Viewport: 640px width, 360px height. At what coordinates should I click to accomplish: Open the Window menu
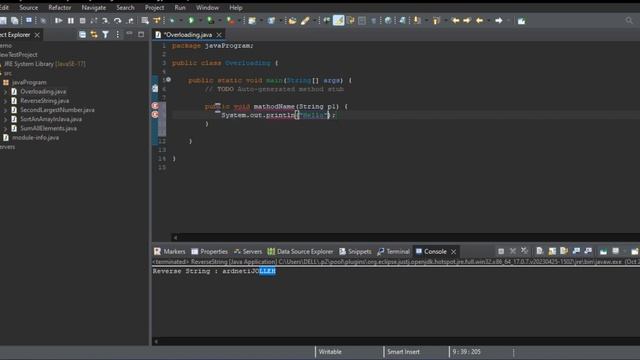click(x=207, y=7)
